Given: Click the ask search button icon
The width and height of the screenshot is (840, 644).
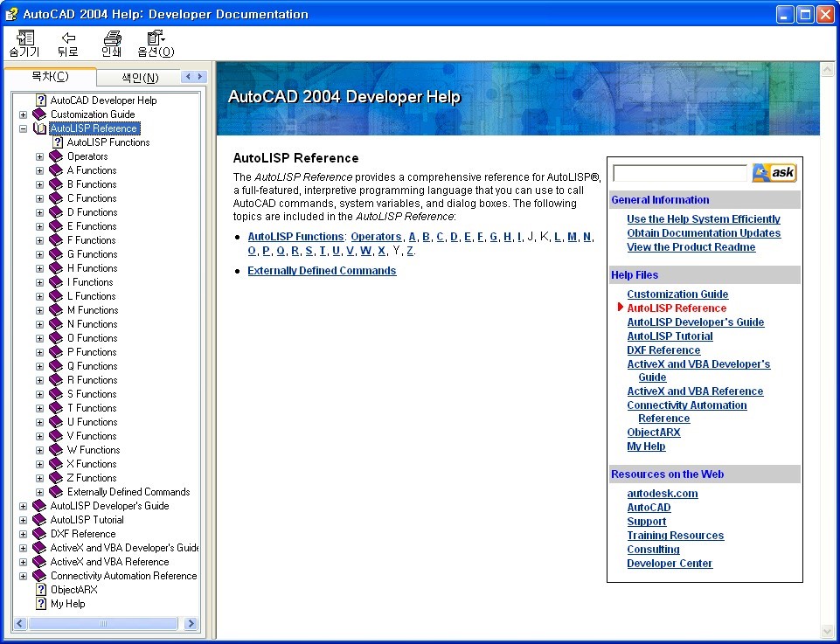Looking at the screenshot, I should coord(774,172).
